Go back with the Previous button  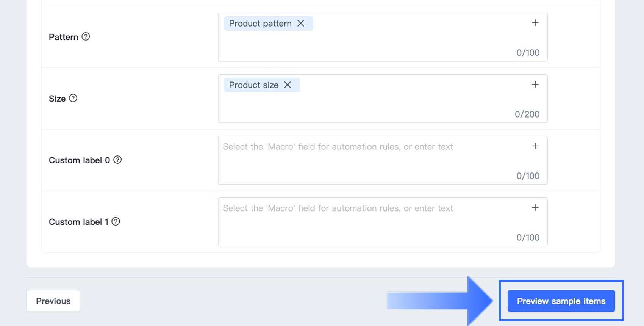pyautogui.click(x=53, y=301)
